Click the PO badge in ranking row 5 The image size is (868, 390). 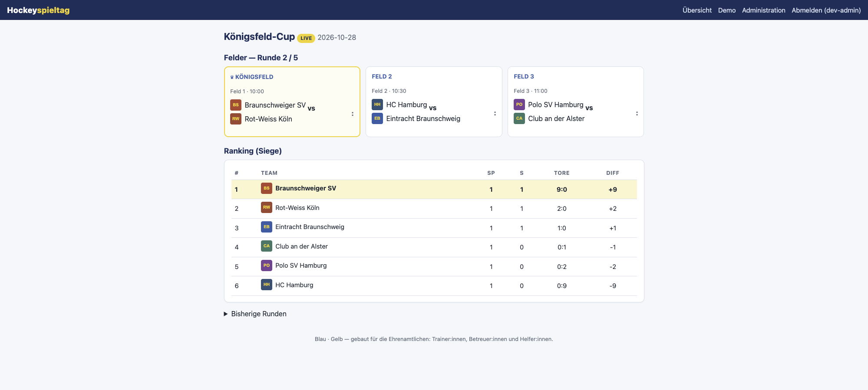[x=267, y=265]
